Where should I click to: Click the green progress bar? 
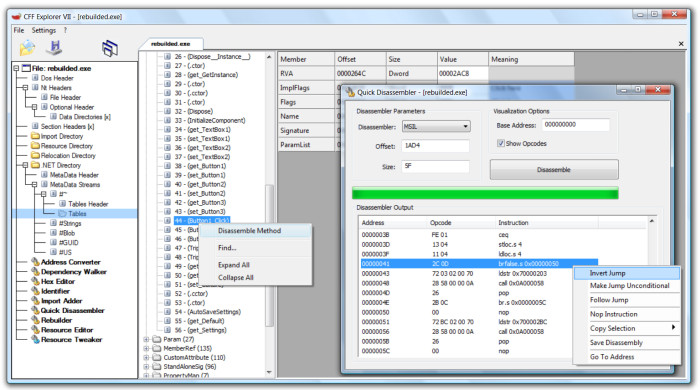[485, 193]
